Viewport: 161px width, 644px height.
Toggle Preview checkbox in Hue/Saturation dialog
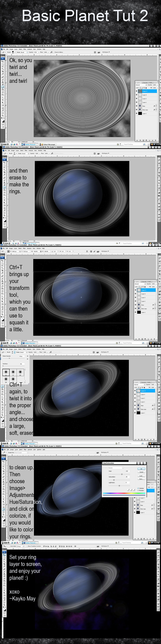[138, 491]
